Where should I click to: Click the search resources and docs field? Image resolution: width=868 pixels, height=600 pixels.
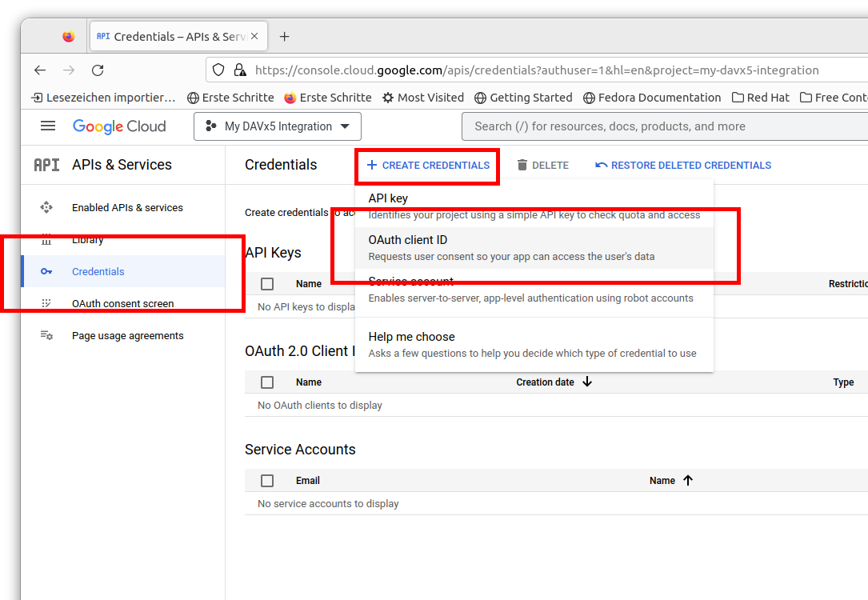(x=664, y=126)
